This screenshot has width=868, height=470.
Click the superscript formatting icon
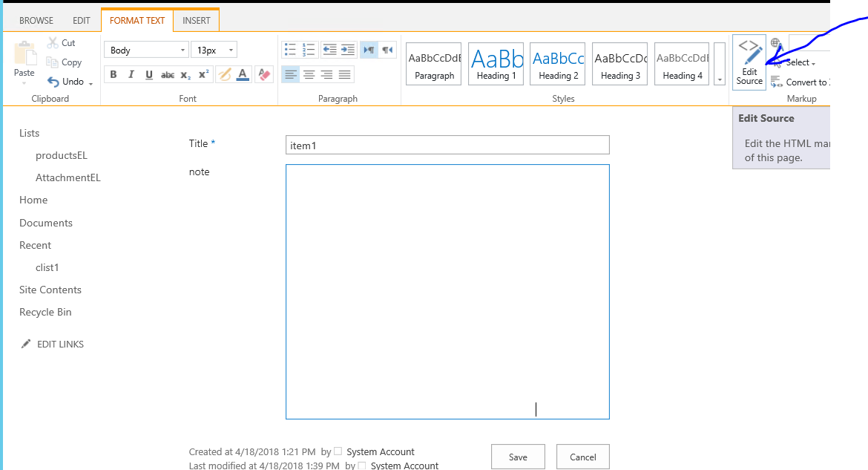click(x=203, y=74)
